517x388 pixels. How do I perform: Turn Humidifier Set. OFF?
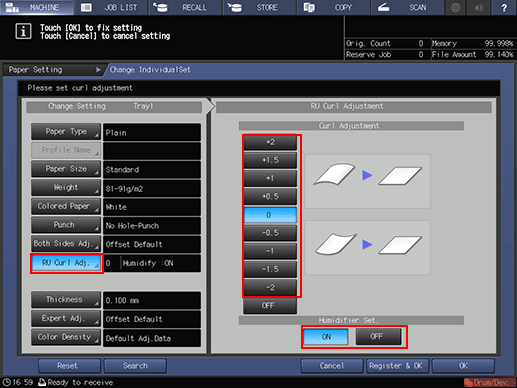point(378,337)
